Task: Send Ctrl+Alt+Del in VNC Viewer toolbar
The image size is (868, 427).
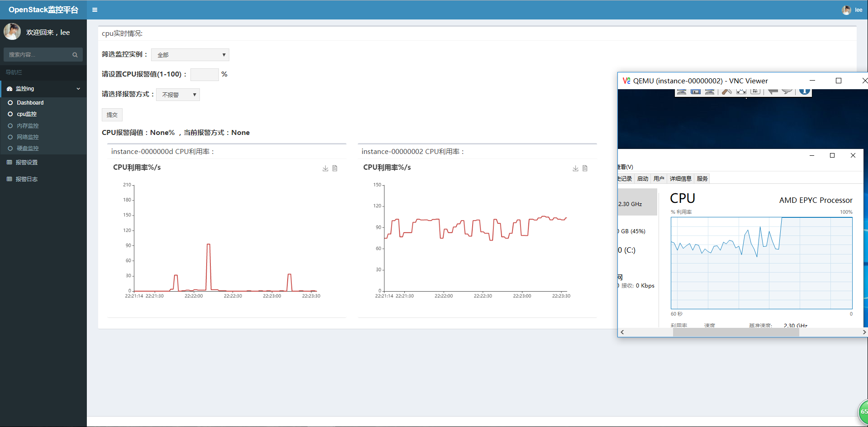Action: pos(754,91)
